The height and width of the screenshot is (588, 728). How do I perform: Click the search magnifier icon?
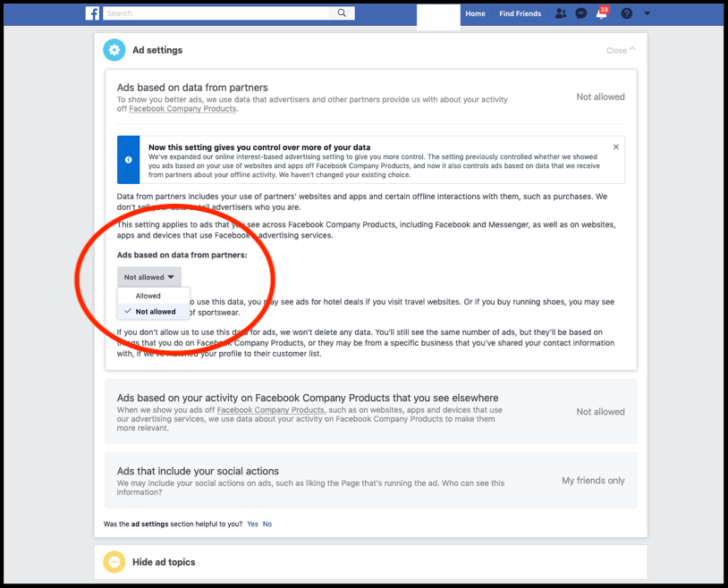pyautogui.click(x=342, y=13)
